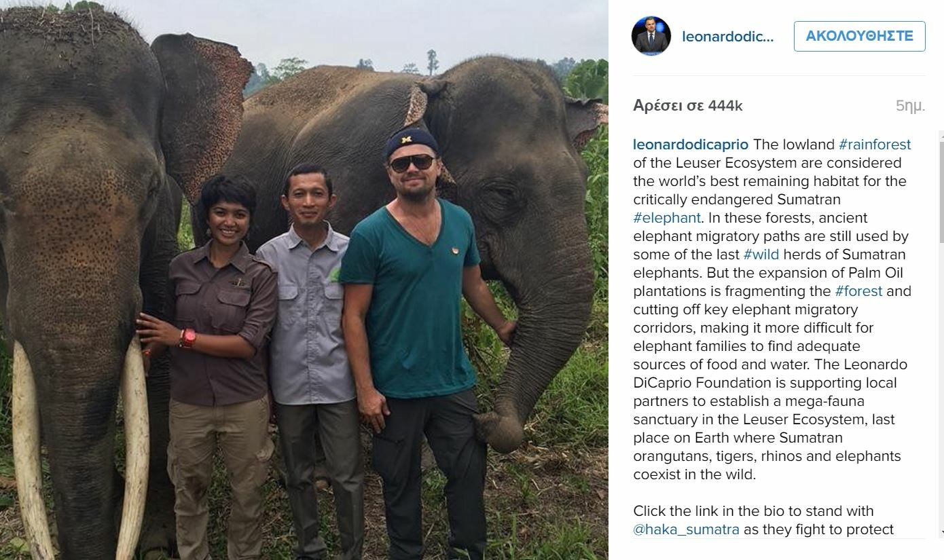
Task: Open the #wild hashtag
Action: click(x=761, y=255)
